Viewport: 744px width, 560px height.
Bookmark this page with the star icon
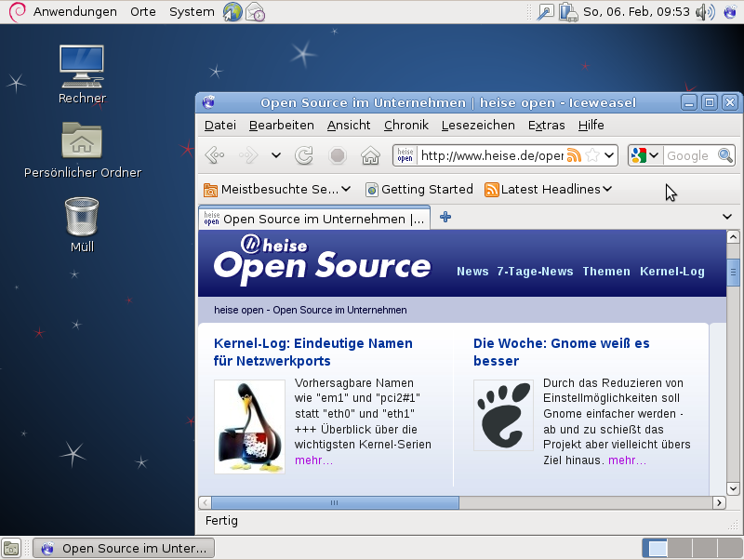[x=592, y=155]
